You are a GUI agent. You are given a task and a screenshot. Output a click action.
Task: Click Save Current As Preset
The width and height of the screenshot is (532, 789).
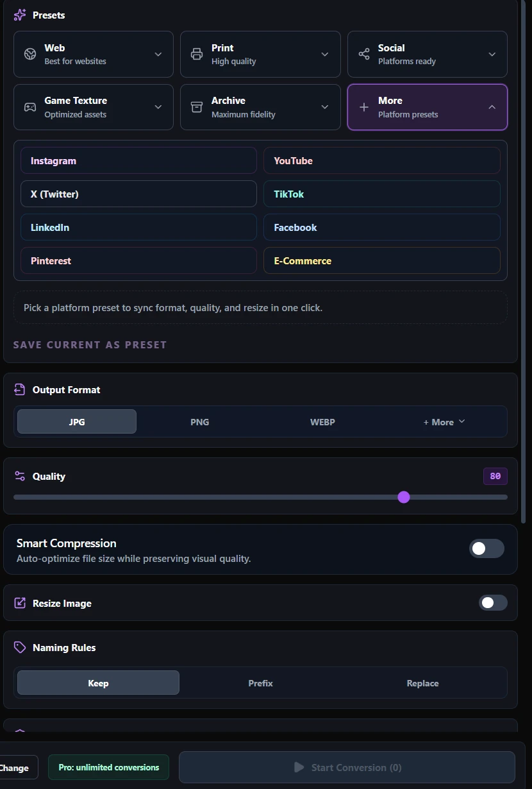90,344
